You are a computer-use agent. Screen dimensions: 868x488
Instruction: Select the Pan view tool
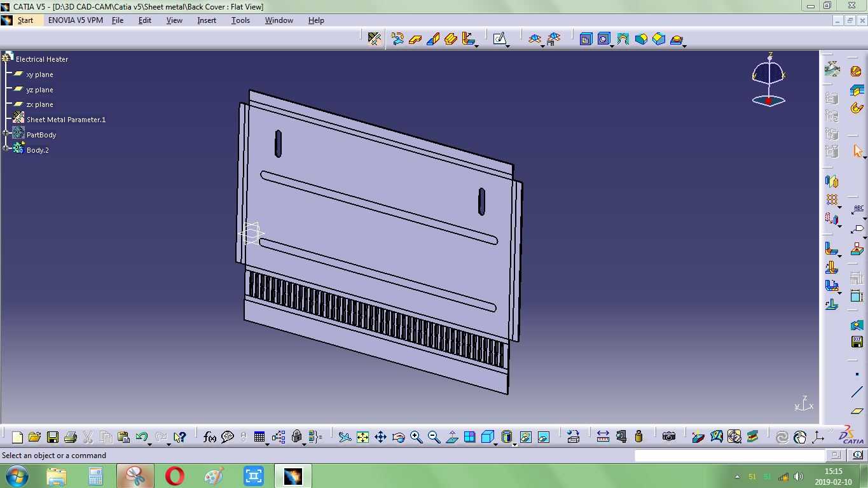(x=380, y=437)
